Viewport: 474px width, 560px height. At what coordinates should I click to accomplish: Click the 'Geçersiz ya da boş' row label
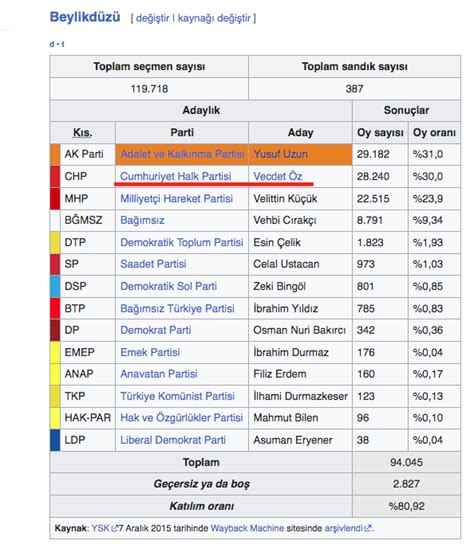[x=201, y=484]
